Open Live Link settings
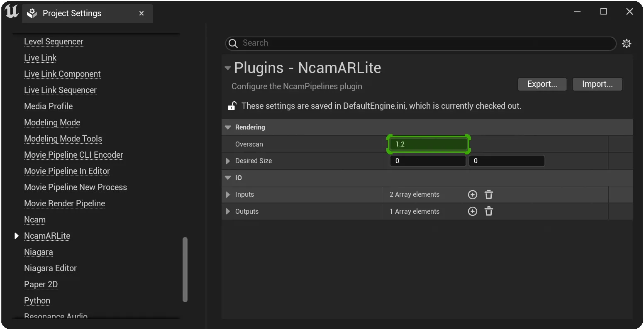Image resolution: width=644 pixels, height=330 pixels. (40, 58)
